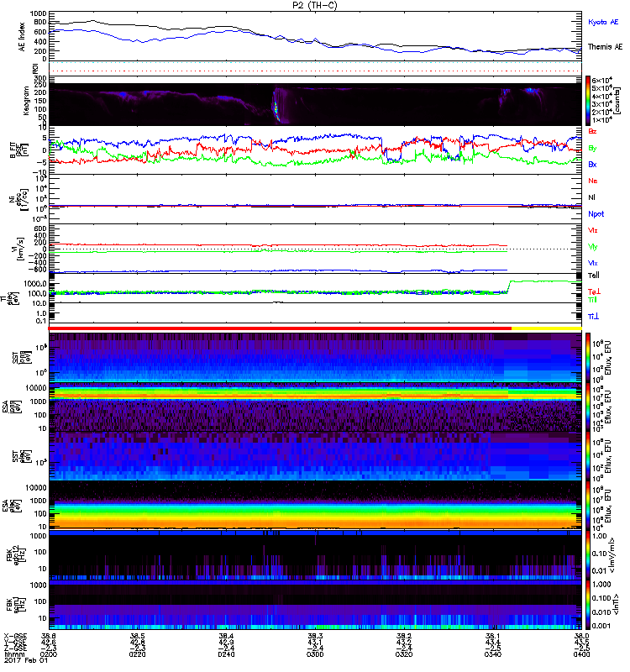Click the B_FIT magnetic field axis label
This screenshot has height=672, width=630.
[x=18, y=150]
